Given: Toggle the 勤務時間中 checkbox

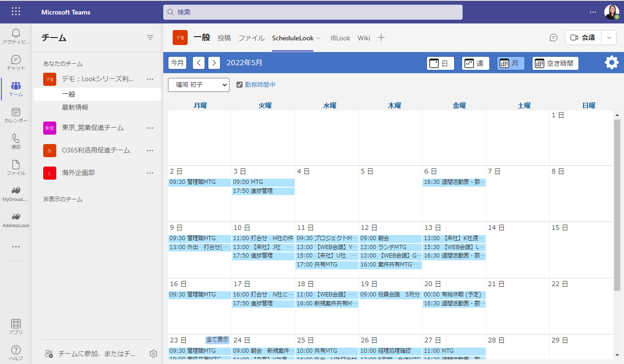Looking at the screenshot, I should (x=239, y=85).
